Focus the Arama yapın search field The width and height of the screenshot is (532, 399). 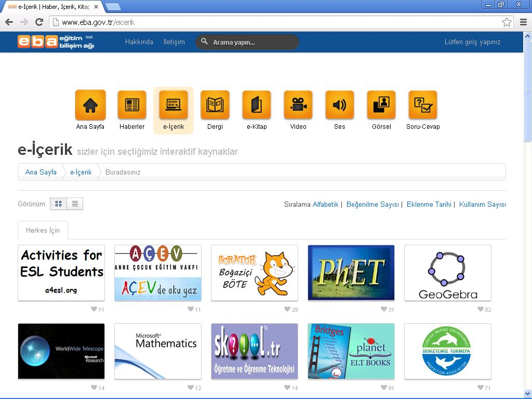pyautogui.click(x=247, y=42)
